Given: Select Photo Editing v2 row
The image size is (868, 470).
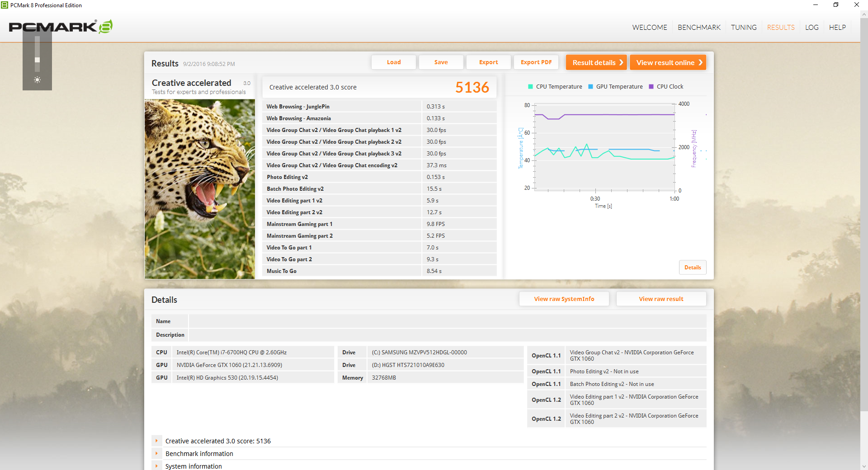Looking at the screenshot, I should [x=379, y=177].
